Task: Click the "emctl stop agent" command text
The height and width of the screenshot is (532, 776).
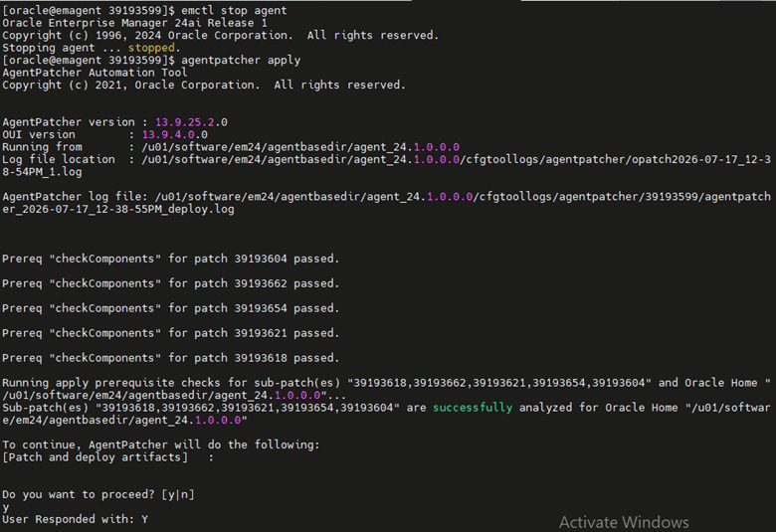Action: [234, 10]
